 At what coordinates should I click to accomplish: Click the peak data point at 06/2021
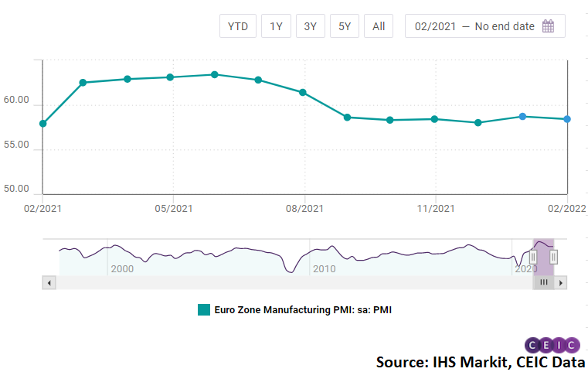(215, 75)
